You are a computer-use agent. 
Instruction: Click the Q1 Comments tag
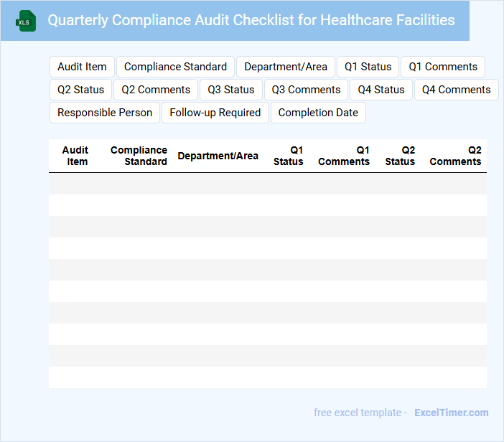point(443,67)
